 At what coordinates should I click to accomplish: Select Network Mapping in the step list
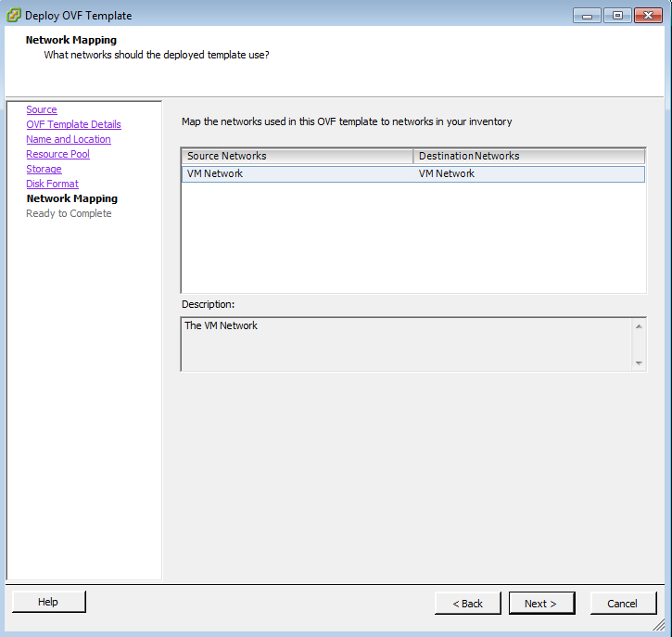(x=72, y=198)
